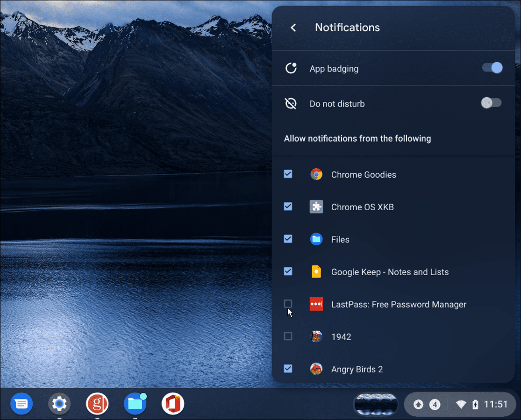Check the 1942 notifications checkbox

tap(288, 336)
